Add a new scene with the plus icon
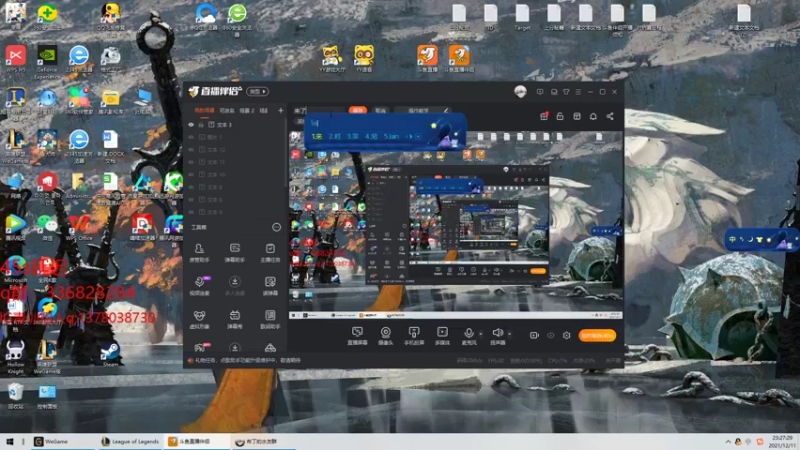This screenshot has width=800, height=450. (280, 110)
